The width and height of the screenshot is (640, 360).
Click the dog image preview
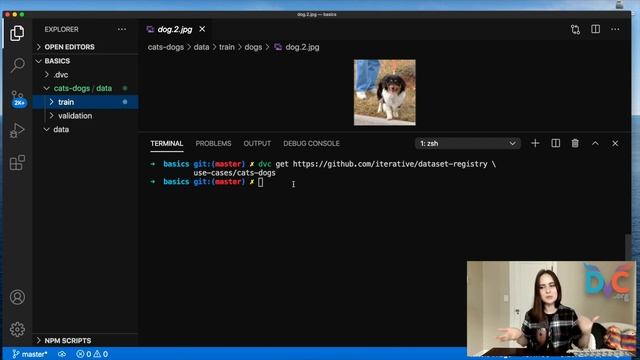(x=384, y=92)
